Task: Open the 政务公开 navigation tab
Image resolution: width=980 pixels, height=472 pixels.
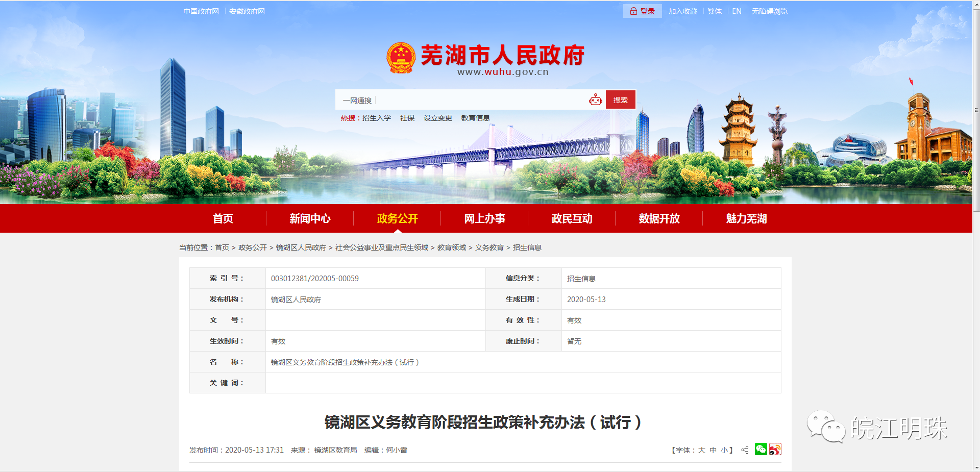Action: tap(397, 218)
